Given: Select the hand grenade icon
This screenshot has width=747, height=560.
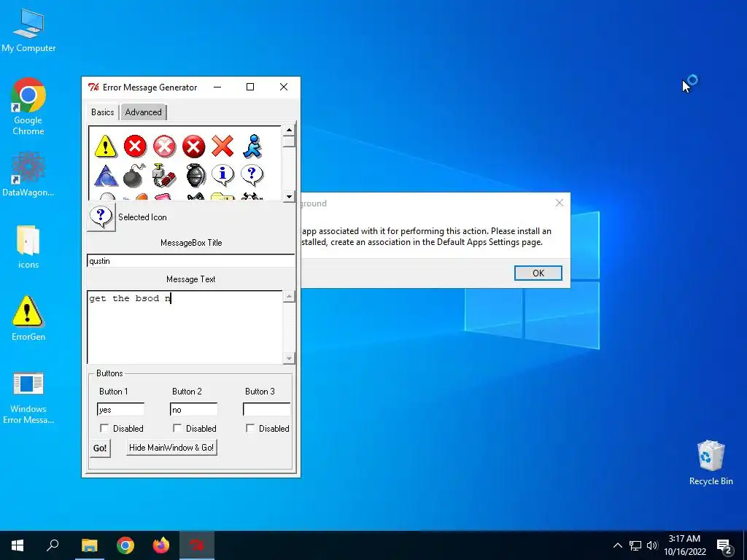Looking at the screenshot, I should [x=196, y=176].
